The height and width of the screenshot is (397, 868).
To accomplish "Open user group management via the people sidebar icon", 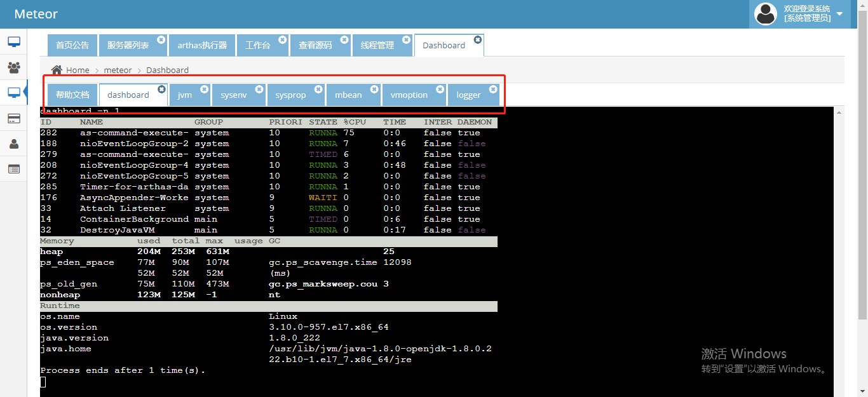I will pyautogui.click(x=13, y=67).
